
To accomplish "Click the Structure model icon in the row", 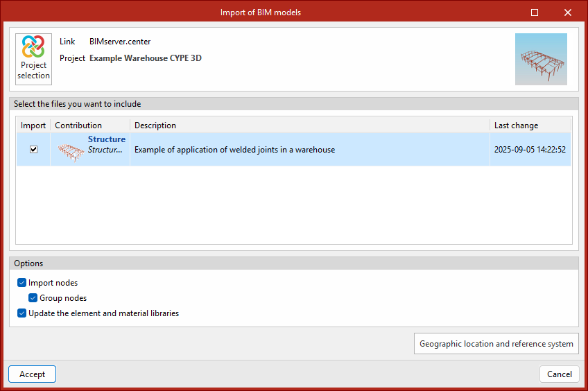I will click(x=69, y=150).
